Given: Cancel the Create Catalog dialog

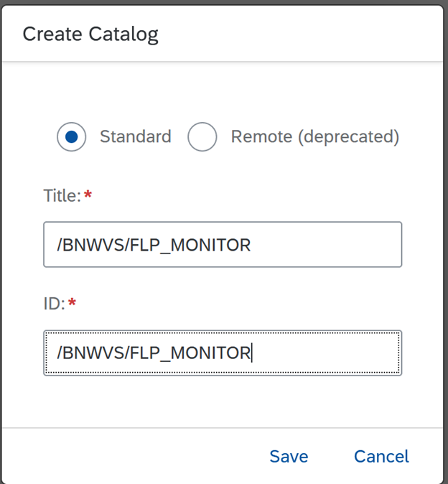Looking at the screenshot, I should (x=381, y=457).
